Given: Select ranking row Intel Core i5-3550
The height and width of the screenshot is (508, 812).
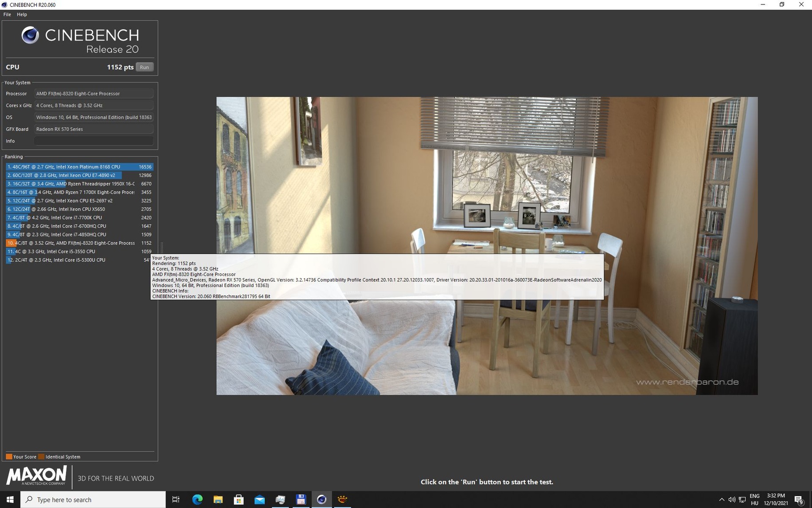Looking at the screenshot, I should pos(80,252).
